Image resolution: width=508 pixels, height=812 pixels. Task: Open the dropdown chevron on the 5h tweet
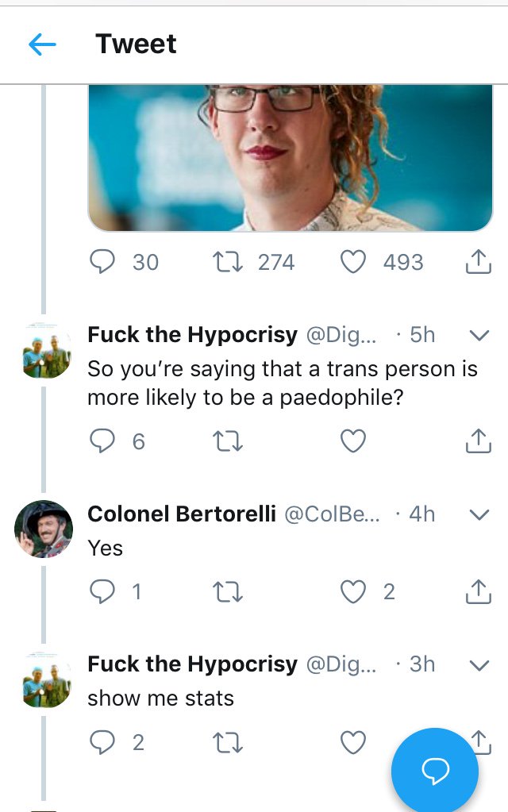479,336
